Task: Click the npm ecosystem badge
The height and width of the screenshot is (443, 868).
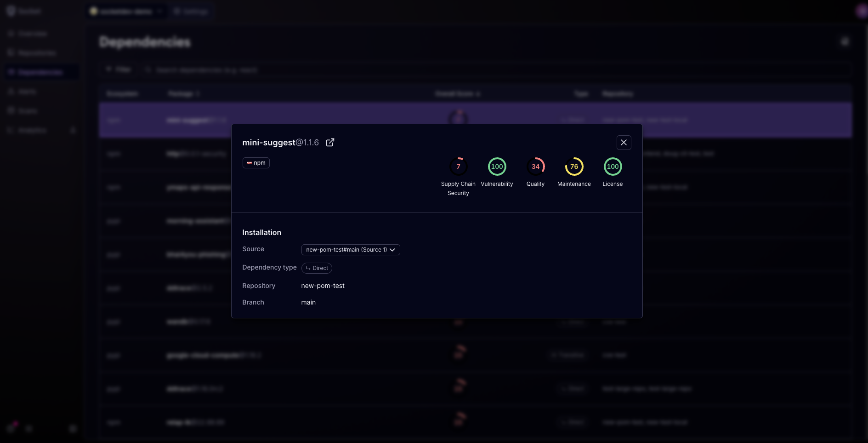Action: (256, 163)
